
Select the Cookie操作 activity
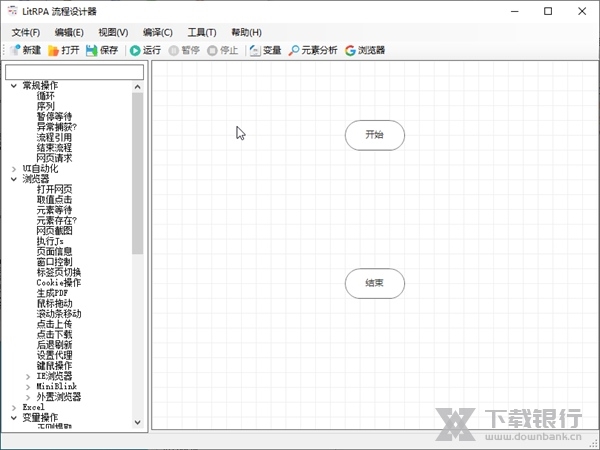point(59,282)
